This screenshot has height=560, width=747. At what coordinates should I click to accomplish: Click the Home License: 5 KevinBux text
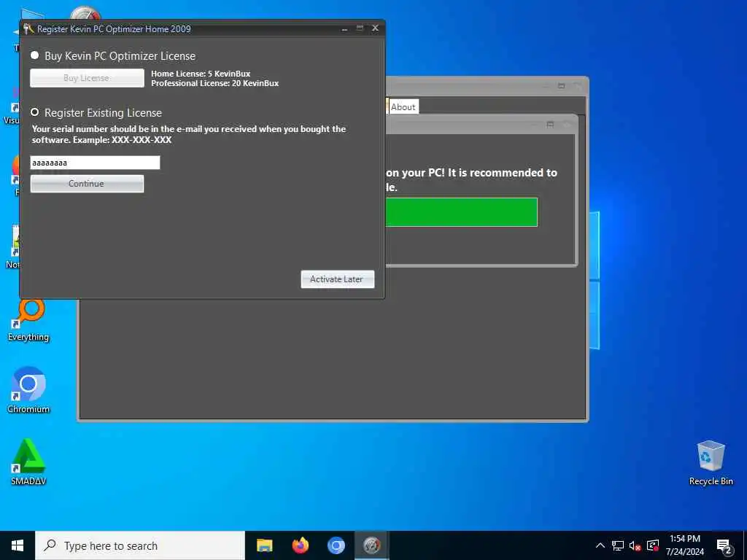pyautogui.click(x=201, y=74)
